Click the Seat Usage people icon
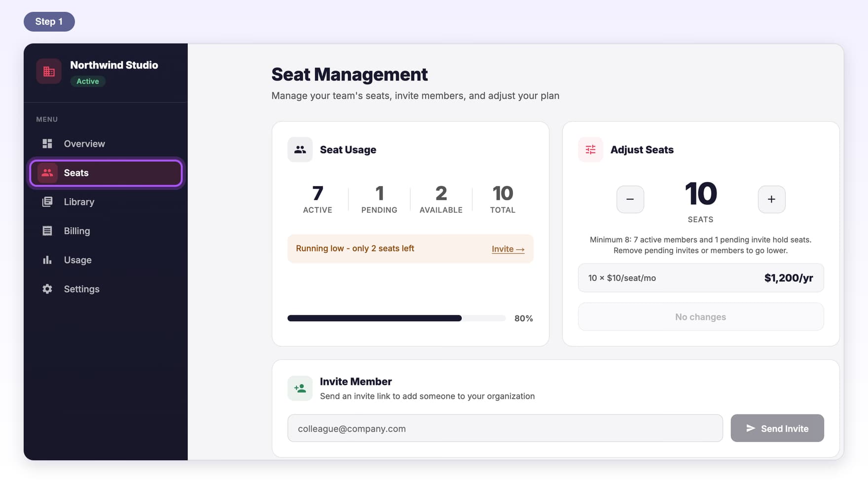 click(x=300, y=149)
